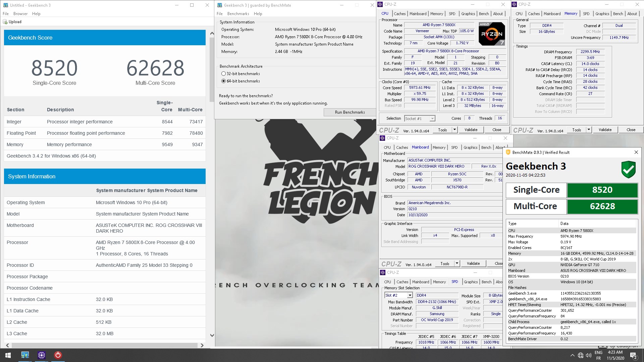This screenshot has width=644, height=362.
Task: Click the BenchMate title bar shield icon
Action: (508, 152)
